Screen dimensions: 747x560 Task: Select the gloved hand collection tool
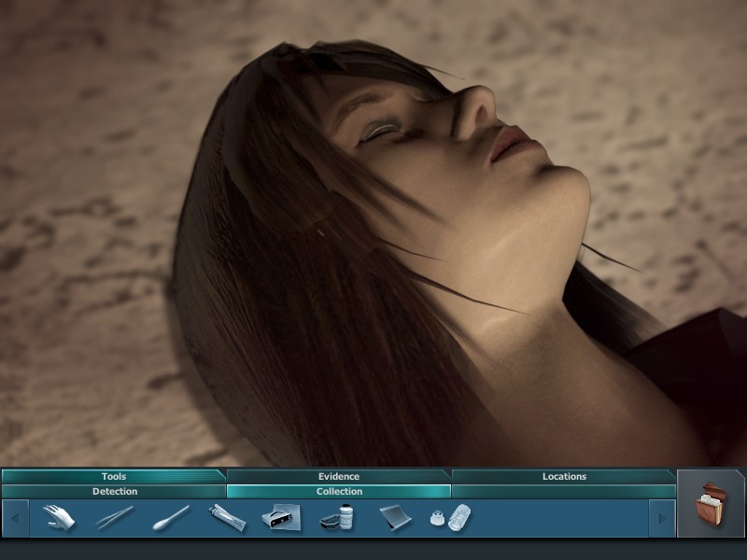[59, 518]
